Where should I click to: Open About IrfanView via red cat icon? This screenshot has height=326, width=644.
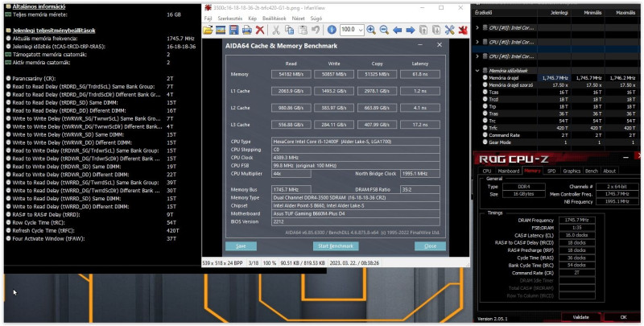click(x=463, y=30)
